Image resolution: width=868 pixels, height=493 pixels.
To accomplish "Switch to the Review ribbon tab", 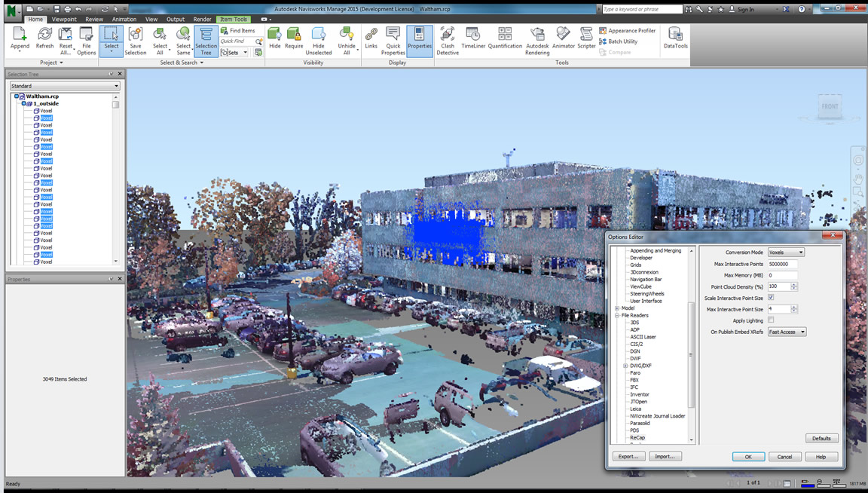I will 94,20.
